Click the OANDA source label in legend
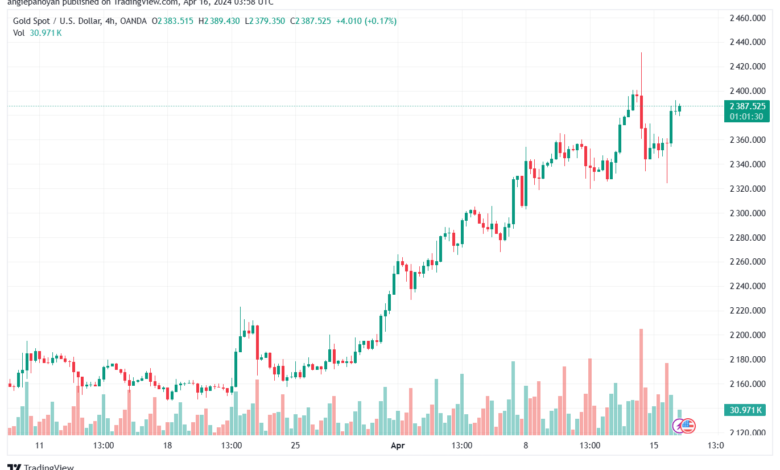Viewport: 780px width, 470px height. [x=133, y=21]
